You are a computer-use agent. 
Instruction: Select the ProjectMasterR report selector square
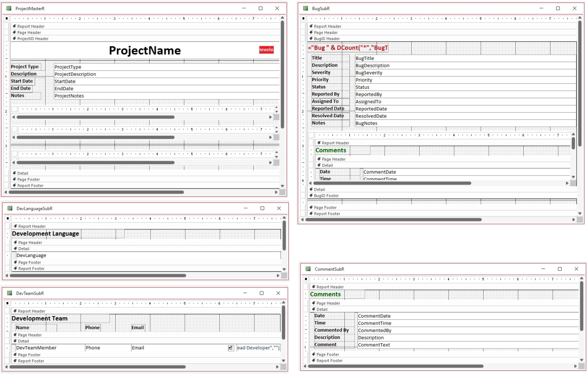[7, 18]
